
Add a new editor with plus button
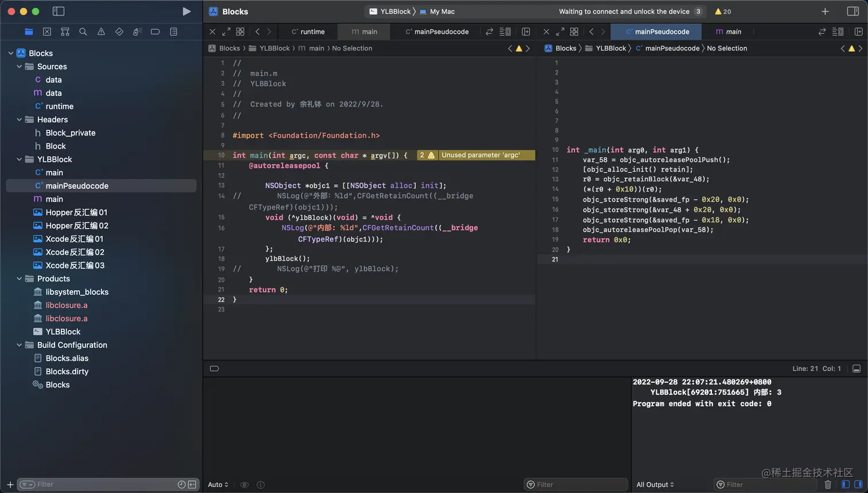825,11
